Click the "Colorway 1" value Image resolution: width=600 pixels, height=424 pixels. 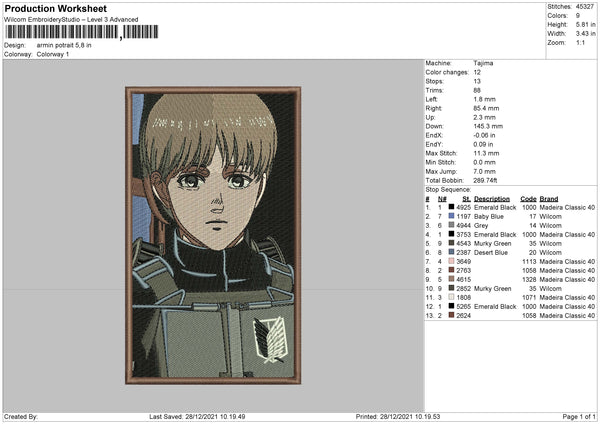pos(53,54)
